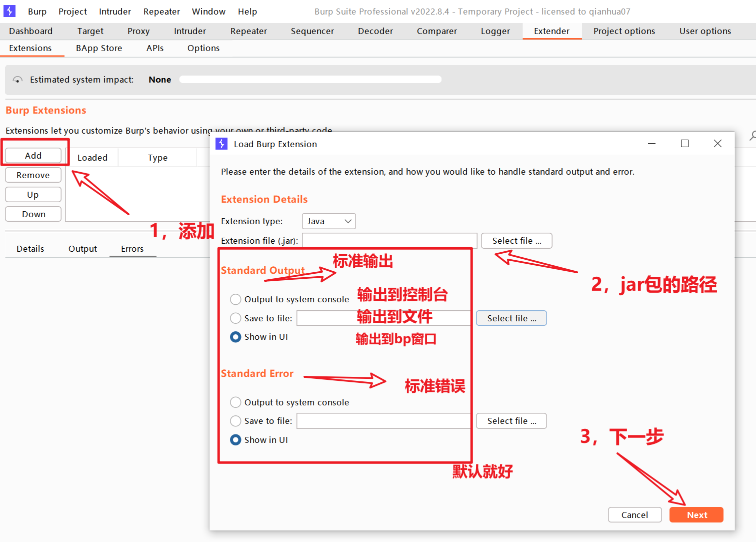Show the Errors tab of extension info
The image size is (756, 542).
coord(132,249)
